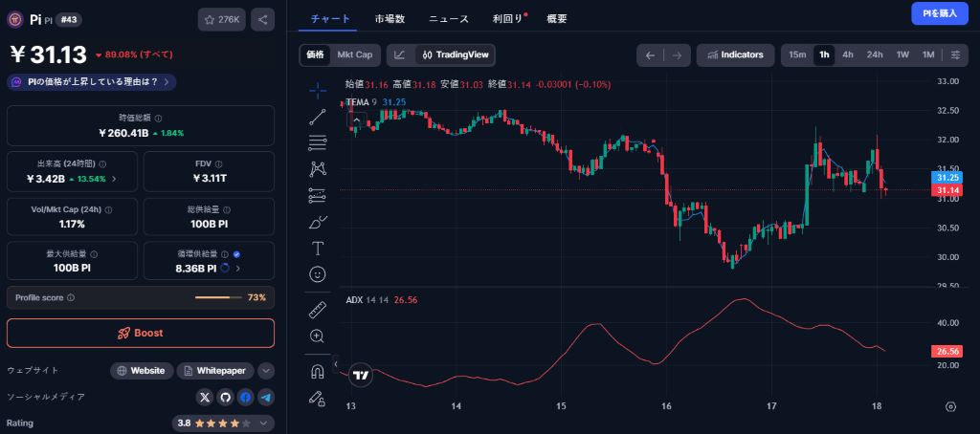
Task: Click the Profile score progress bar
Action: coord(218,298)
